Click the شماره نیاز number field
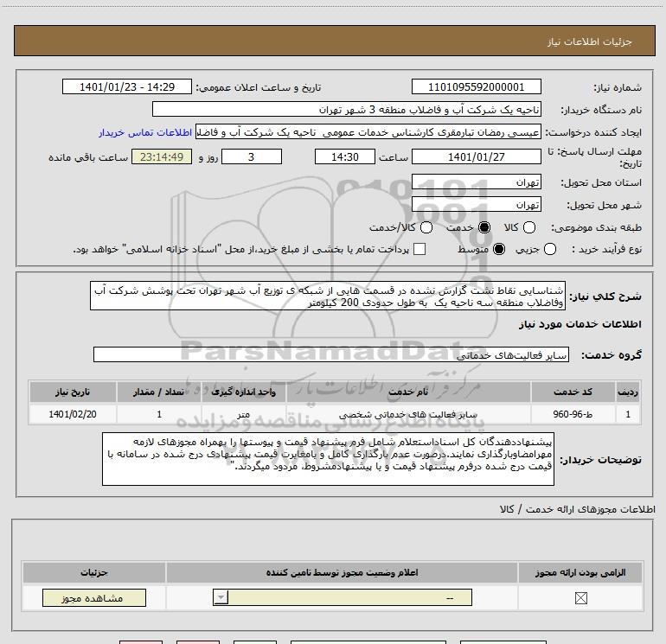This screenshot has width=666, height=644. point(476,86)
